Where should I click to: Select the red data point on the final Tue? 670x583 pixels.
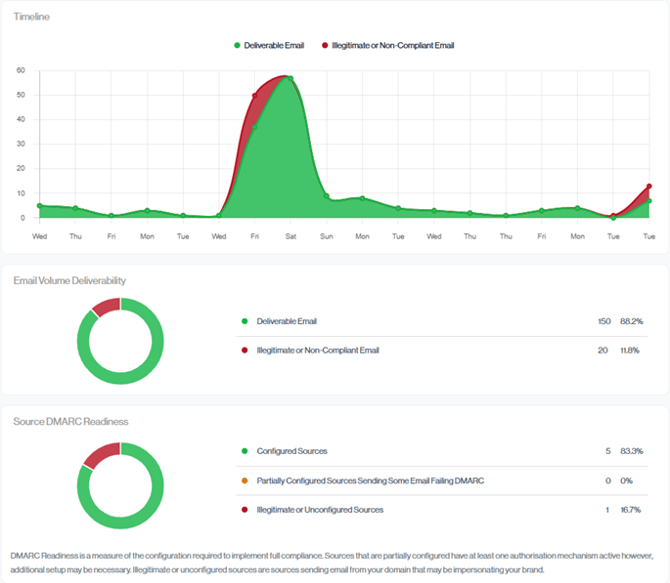point(649,186)
